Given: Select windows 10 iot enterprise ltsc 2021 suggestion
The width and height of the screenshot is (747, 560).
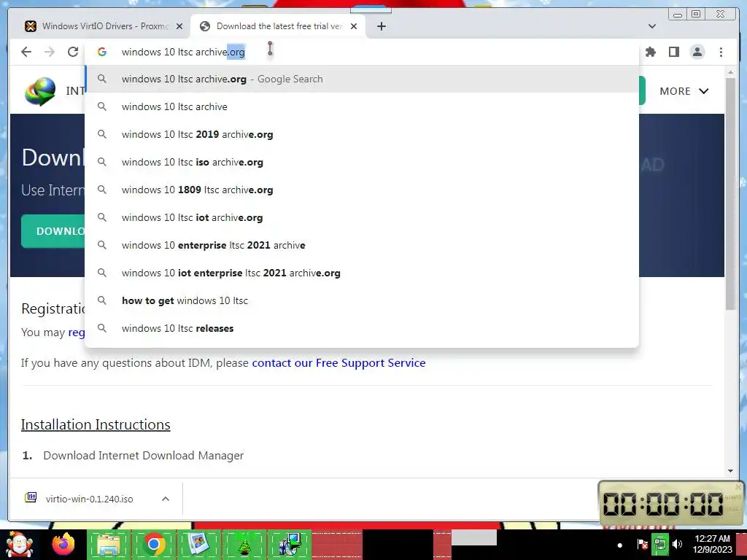Looking at the screenshot, I should [362, 273].
